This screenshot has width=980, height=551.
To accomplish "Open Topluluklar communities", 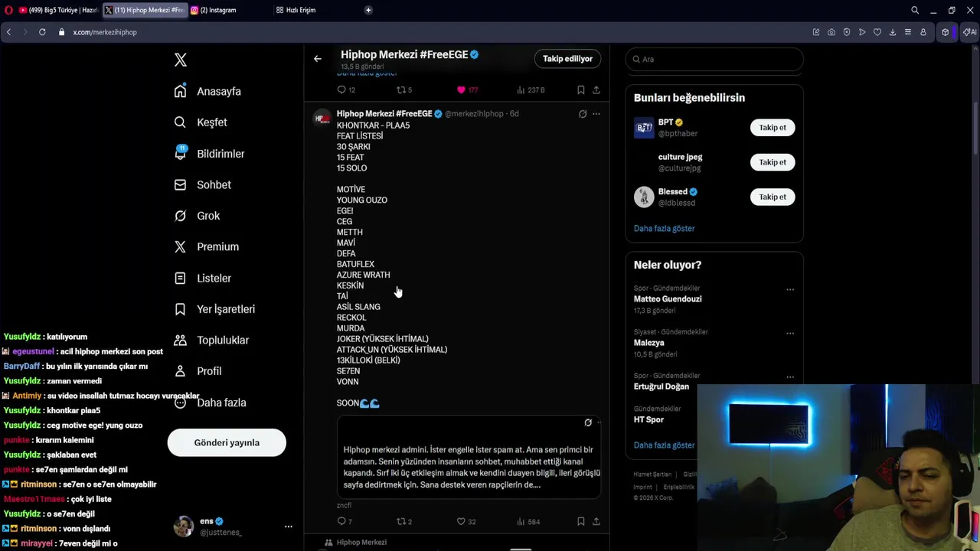I will [211, 340].
